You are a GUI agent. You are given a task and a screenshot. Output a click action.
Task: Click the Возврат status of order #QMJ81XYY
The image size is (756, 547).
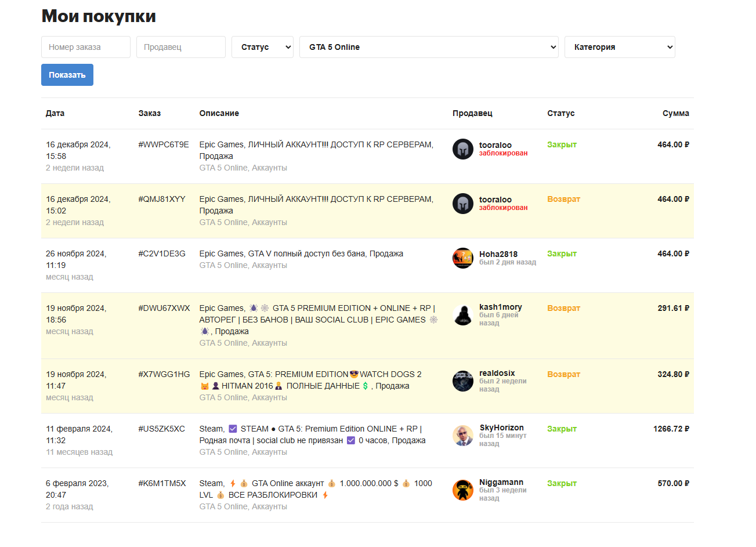(564, 199)
